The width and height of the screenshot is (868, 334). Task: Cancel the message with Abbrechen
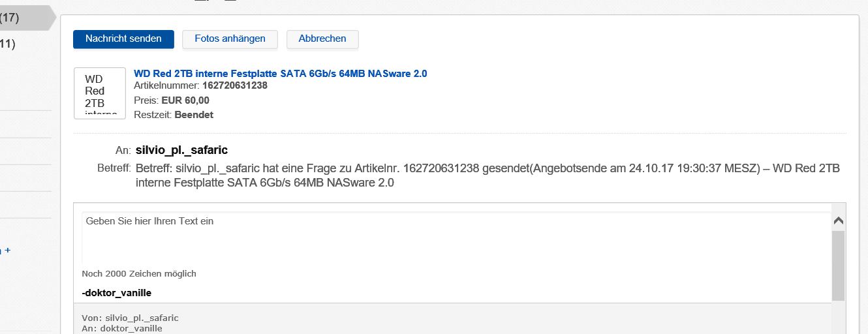coord(322,39)
